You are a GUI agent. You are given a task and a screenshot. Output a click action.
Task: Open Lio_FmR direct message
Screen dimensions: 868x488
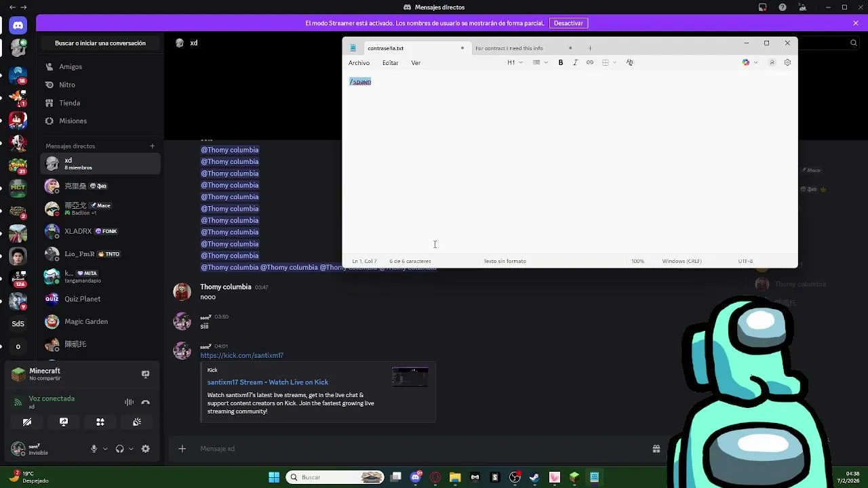click(100, 254)
